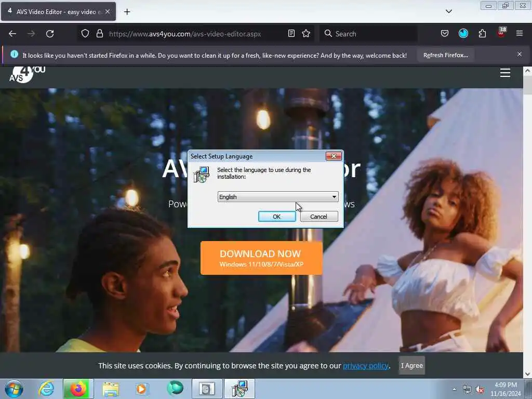Viewport: 532px width, 399px height.
Task: Click the Firefox taskbar icon
Action: 78,389
